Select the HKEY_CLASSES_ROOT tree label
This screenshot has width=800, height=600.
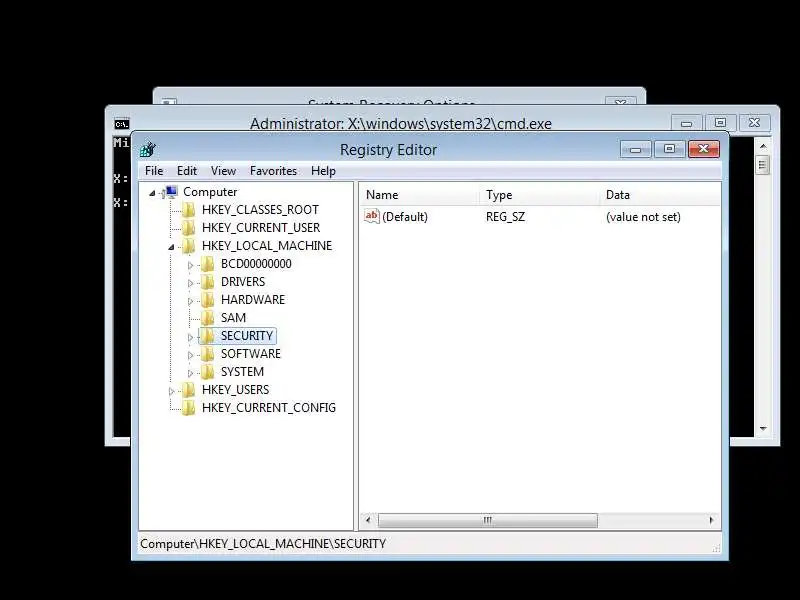[x=260, y=210]
